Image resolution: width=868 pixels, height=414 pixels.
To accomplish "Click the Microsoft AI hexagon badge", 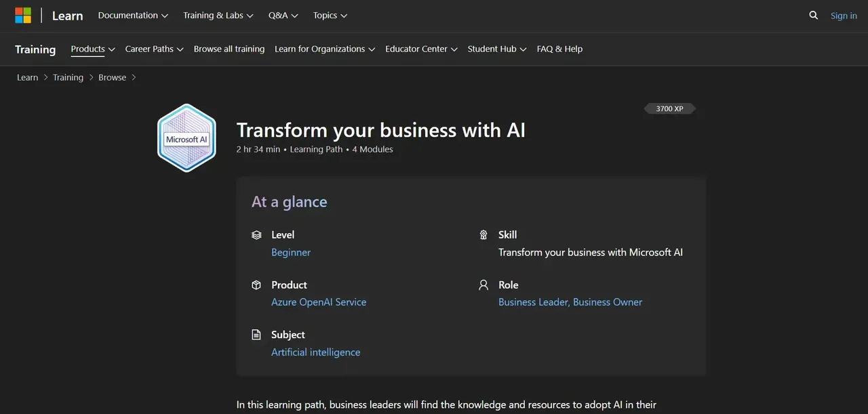I will coord(186,138).
